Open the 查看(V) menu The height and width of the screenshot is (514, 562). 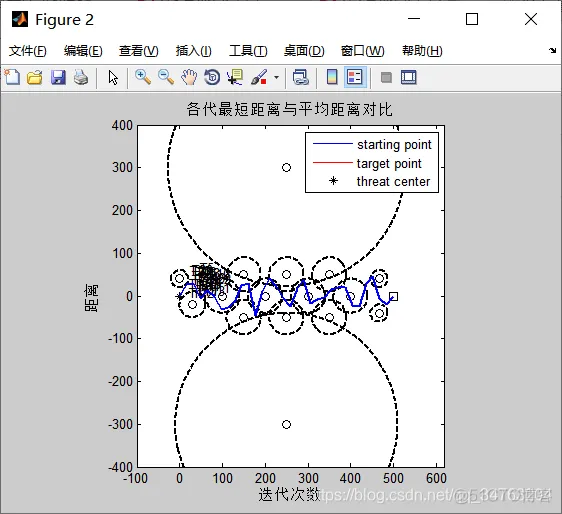139,51
